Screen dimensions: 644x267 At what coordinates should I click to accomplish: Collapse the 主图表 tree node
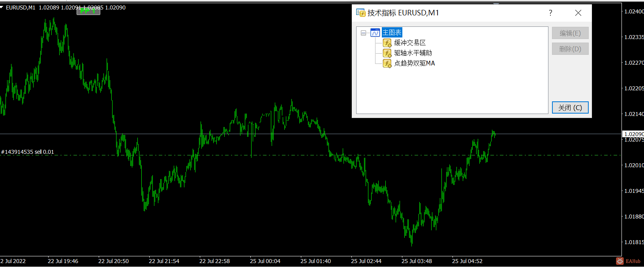point(363,33)
